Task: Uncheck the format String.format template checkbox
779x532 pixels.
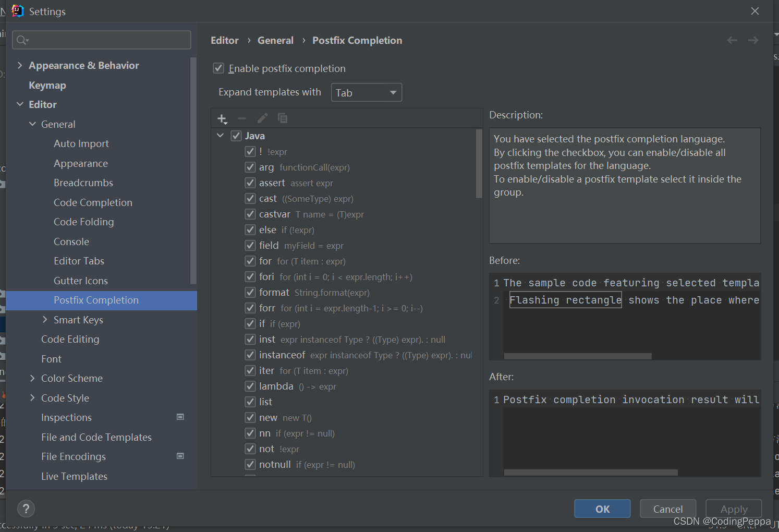Action: [250, 293]
